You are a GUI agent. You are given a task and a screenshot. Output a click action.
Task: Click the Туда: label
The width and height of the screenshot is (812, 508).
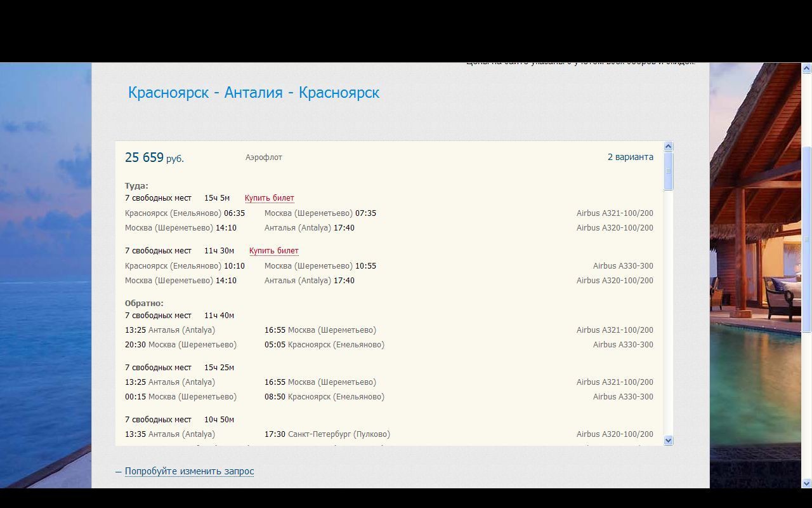(x=136, y=186)
